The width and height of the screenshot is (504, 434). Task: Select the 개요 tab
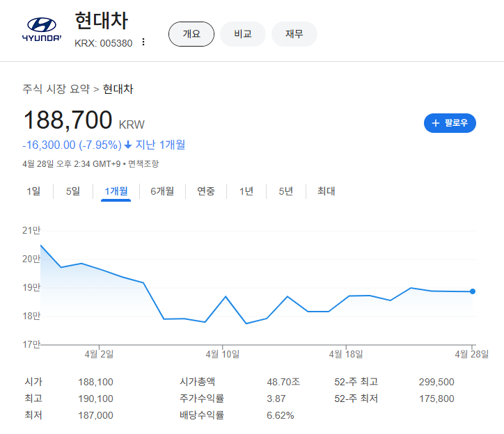coord(191,34)
